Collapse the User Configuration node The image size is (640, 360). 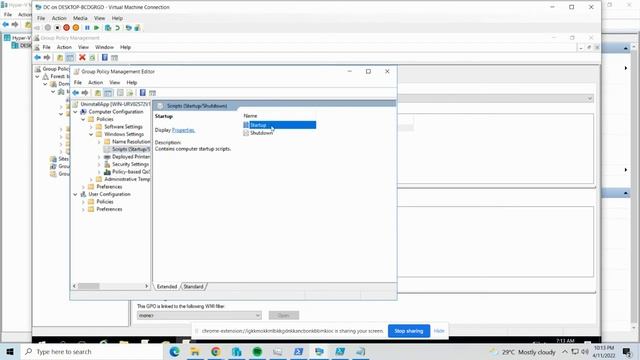point(76,194)
